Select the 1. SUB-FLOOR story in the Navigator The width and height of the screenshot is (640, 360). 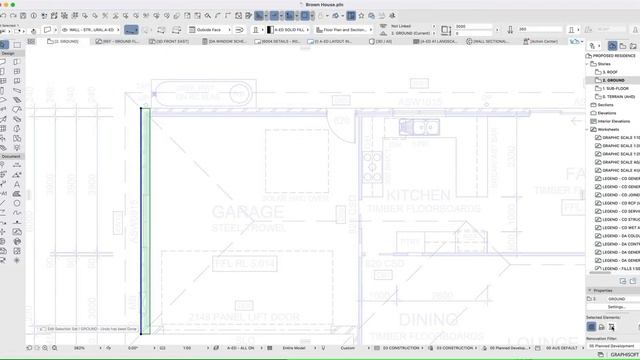pos(612,89)
